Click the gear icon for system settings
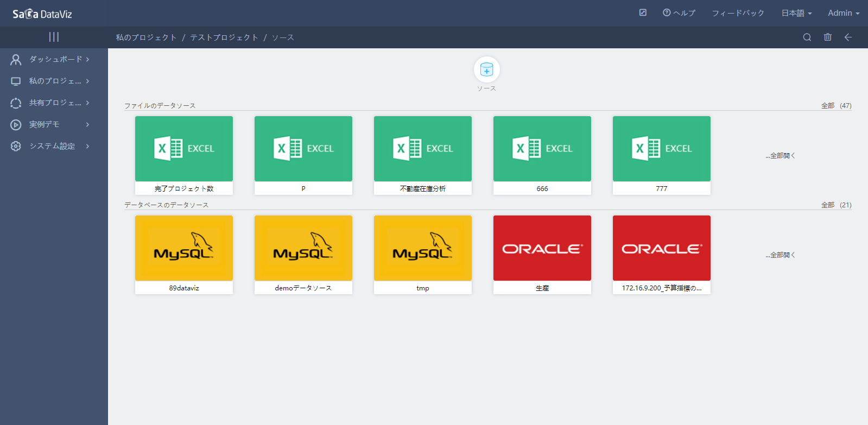 [x=16, y=146]
